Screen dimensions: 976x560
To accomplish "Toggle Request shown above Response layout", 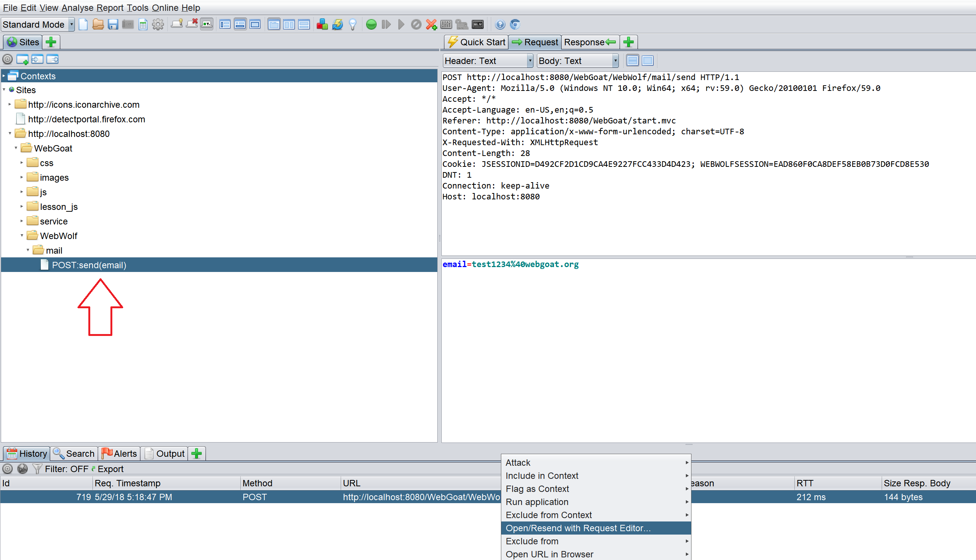I will pyautogui.click(x=304, y=25).
